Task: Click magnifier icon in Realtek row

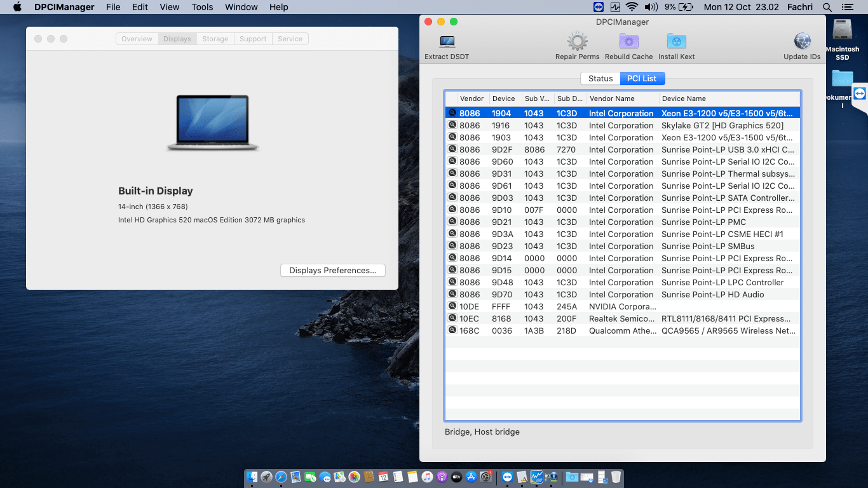Action: (452, 318)
